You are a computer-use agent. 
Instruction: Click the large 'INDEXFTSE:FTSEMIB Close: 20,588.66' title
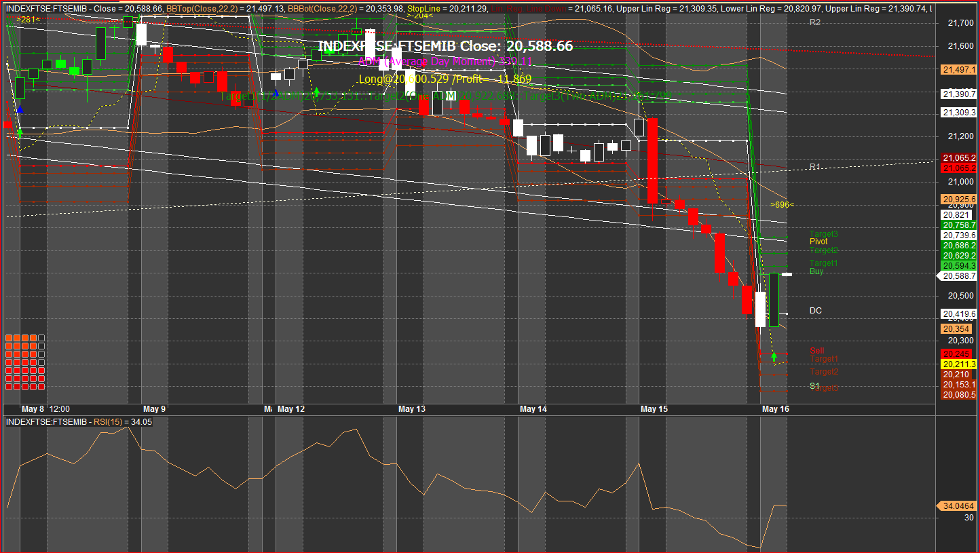click(x=445, y=46)
